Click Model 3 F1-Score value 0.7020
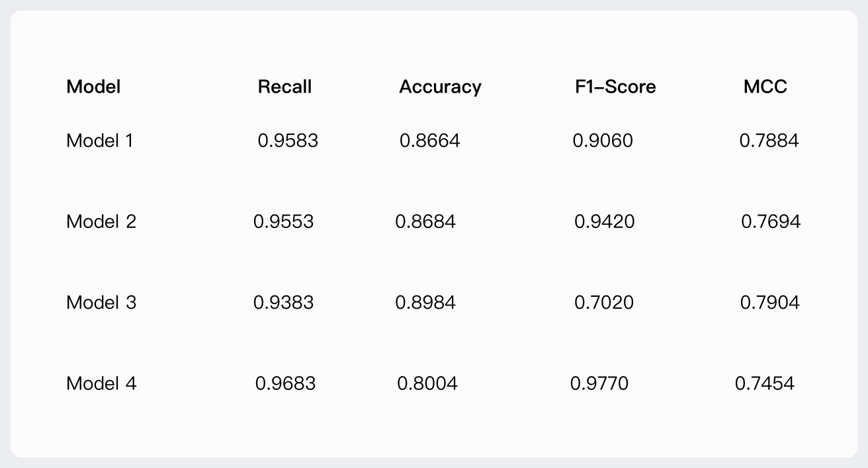The image size is (868, 468). [604, 302]
